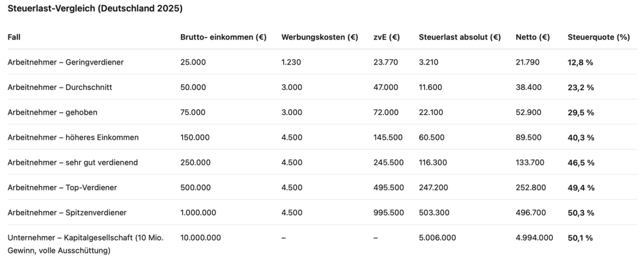
Task: Click the Arbeitnehmer – Top-Verdiener row label
Action: 62,188
